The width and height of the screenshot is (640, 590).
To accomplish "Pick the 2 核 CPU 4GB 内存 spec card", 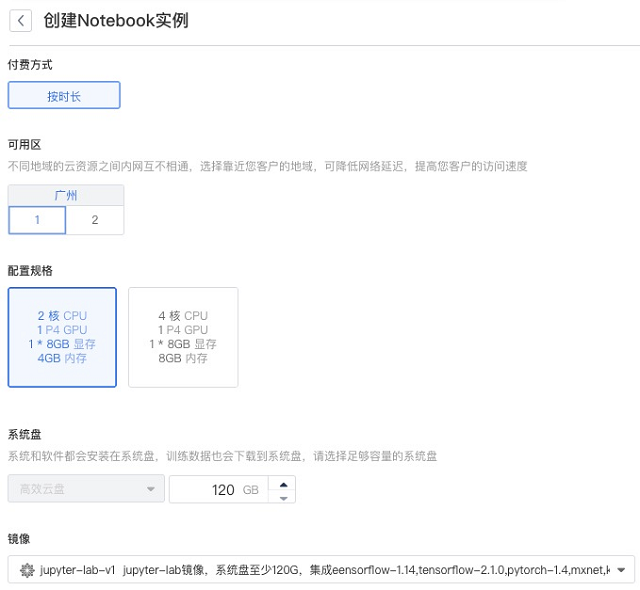I will [62, 337].
